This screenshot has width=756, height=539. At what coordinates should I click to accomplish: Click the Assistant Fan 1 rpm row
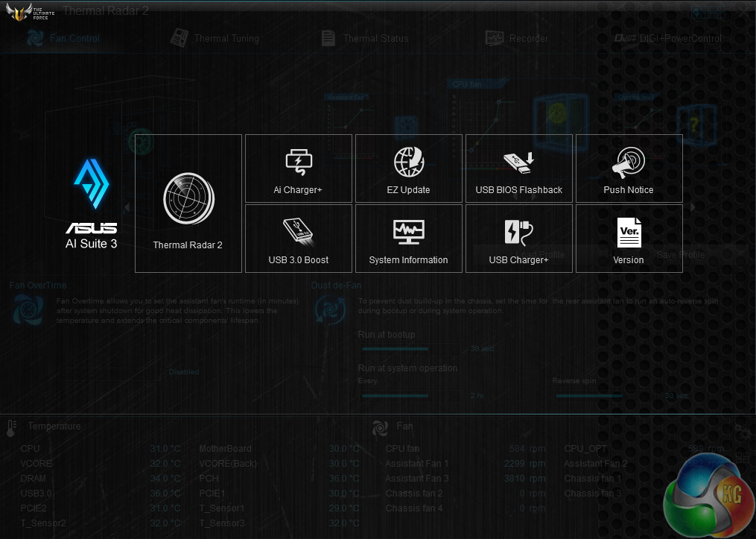(x=466, y=463)
